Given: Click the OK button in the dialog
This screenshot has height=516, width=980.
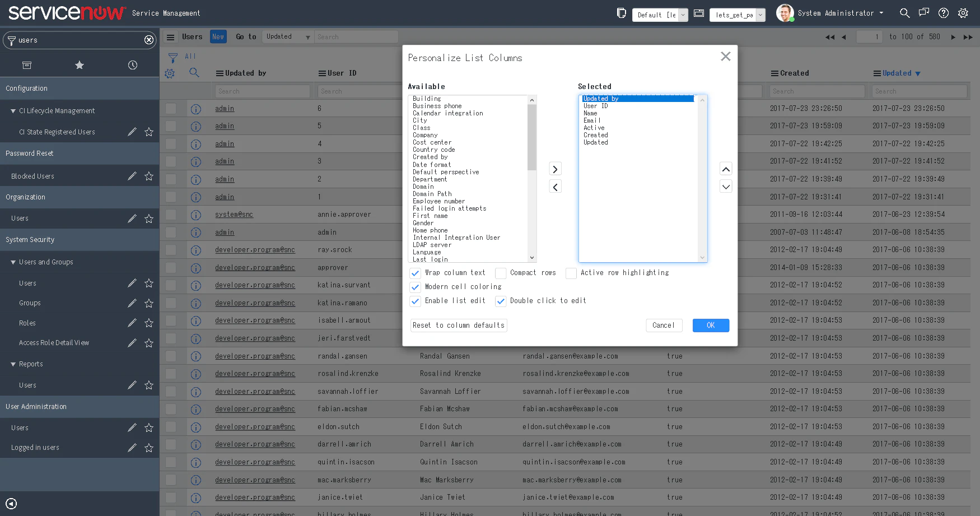Looking at the screenshot, I should (x=711, y=325).
